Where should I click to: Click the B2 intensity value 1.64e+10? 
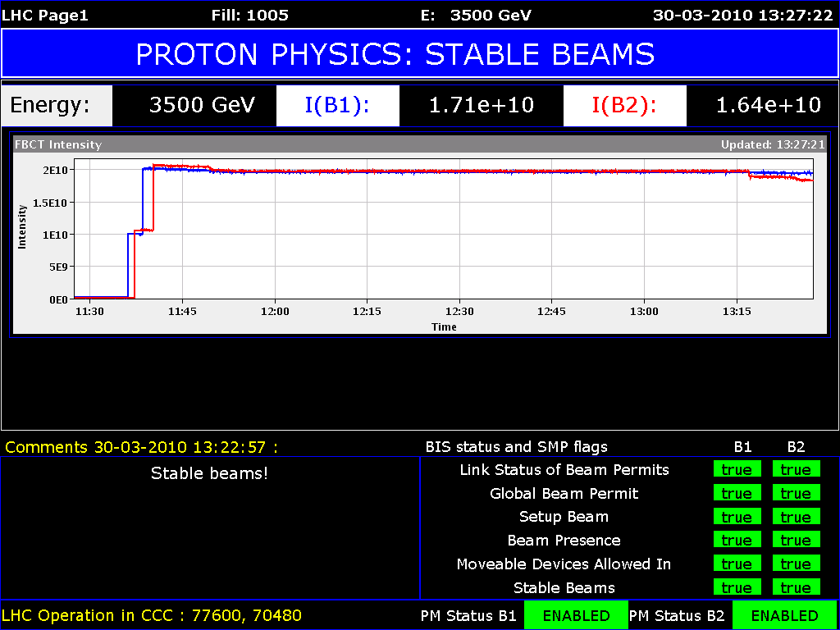(768, 105)
